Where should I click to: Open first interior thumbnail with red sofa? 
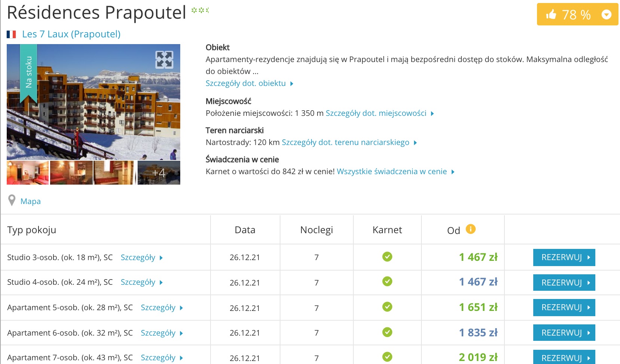(28, 173)
